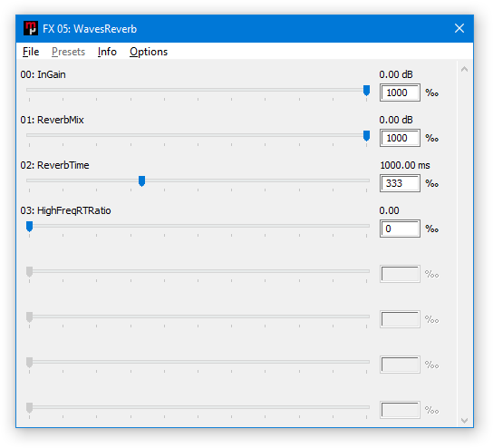Image resolution: width=493 pixels, height=448 pixels.
Task: Click the scroll down arrow
Action: (x=464, y=420)
